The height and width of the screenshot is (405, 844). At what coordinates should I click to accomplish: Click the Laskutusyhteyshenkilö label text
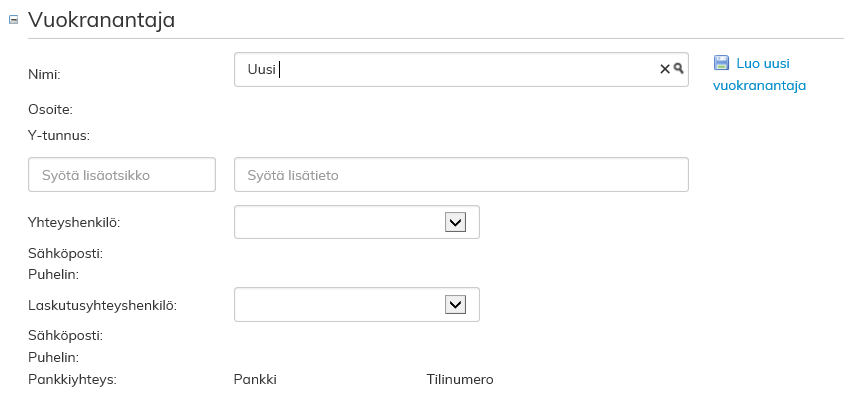(102, 305)
